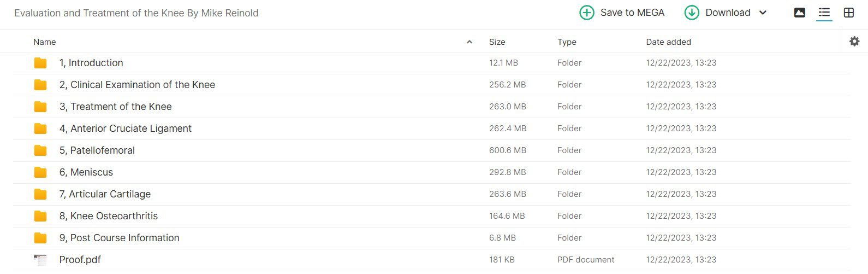Click the 9, Post Course Information folder icon
The image size is (868, 274).
pos(40,238)
